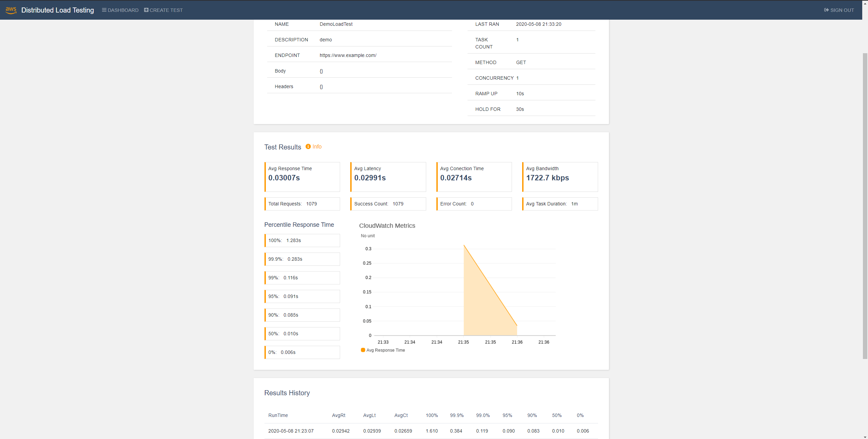Open the Create Test page
The height and width of the screenshot is (439, 868).
[x=163, y=10]
